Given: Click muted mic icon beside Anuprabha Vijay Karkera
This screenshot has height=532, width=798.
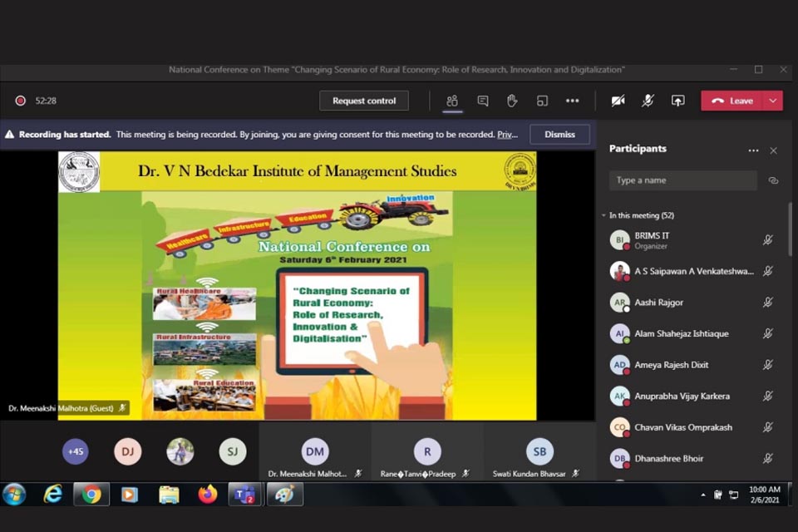Looking at the screenshot, I should click(768, 396).
